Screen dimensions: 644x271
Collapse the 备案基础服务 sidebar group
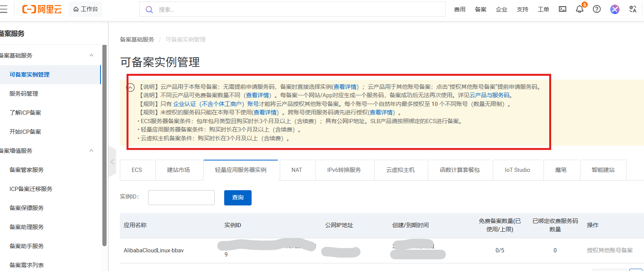(91, 55)
